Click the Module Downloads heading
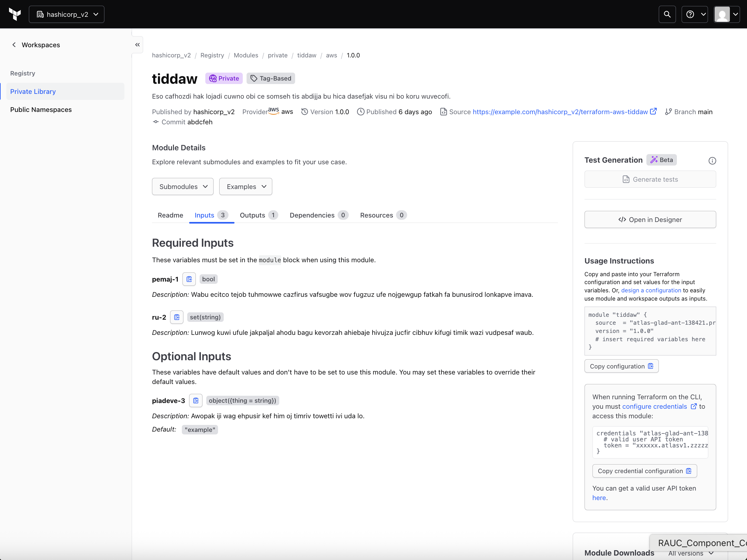 point(619,553)
